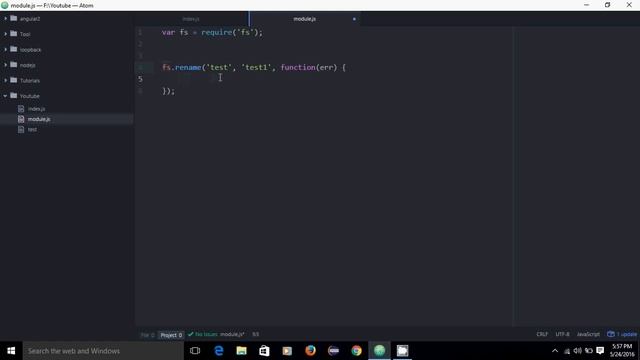Open the Windows Start menu
Screen dimensions: 640x360
point(11,351)
